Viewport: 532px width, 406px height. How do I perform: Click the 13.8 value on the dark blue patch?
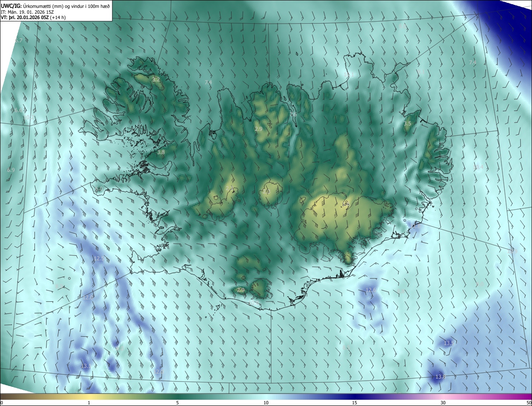click(440, 377)
